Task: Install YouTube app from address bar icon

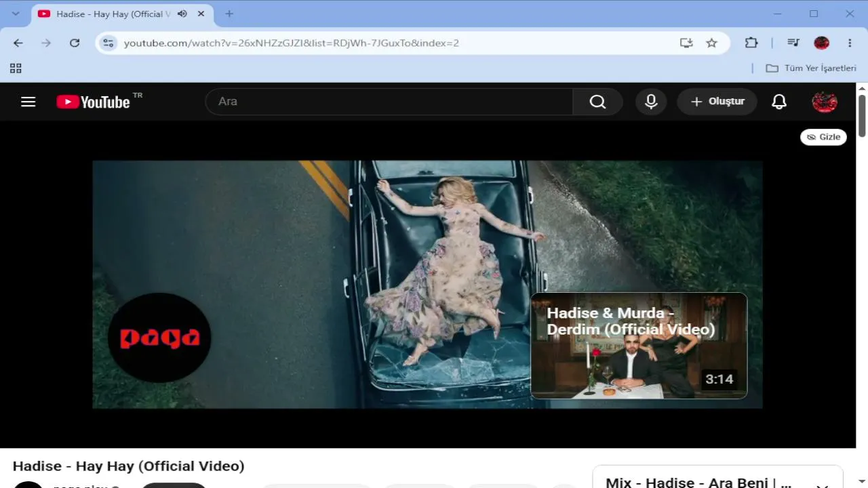Action: pos(686,43)
